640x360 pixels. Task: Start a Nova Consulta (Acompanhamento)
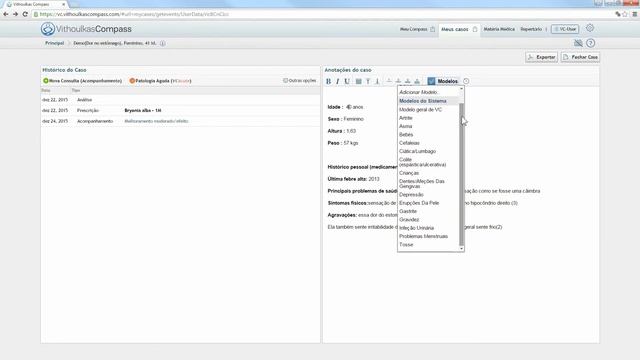pyautogui.click(x=82, y=81)
